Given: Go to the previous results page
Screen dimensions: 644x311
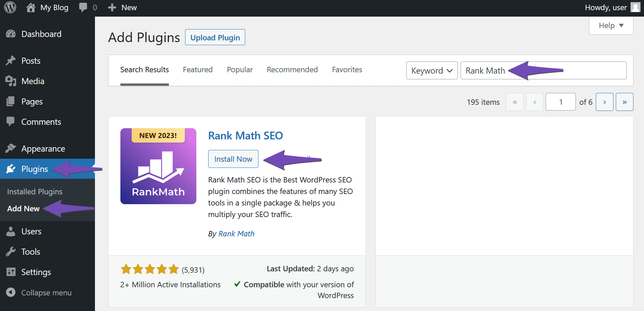Looking at the screenshot, I should 534,102.
